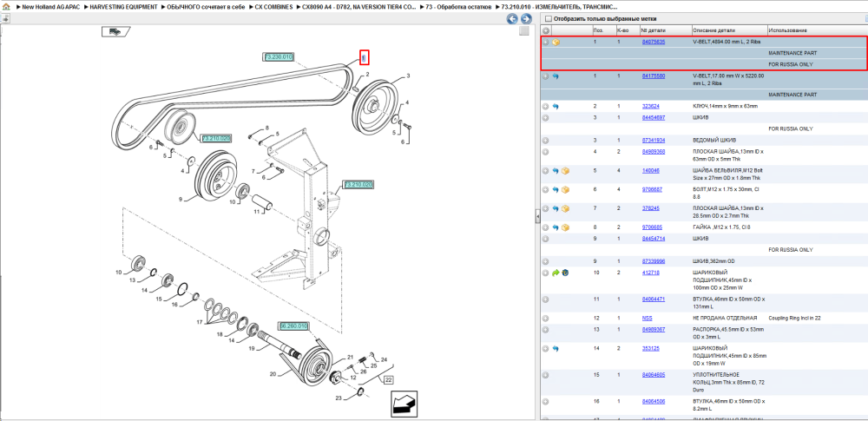This screenshot has height=421, width=868.
Task: Click callout number 17 beside the springs
Action: tap(200, 321)
